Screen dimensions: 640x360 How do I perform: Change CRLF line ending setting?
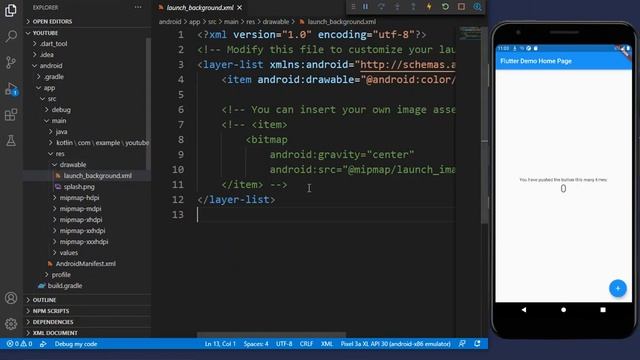point(307,344)
